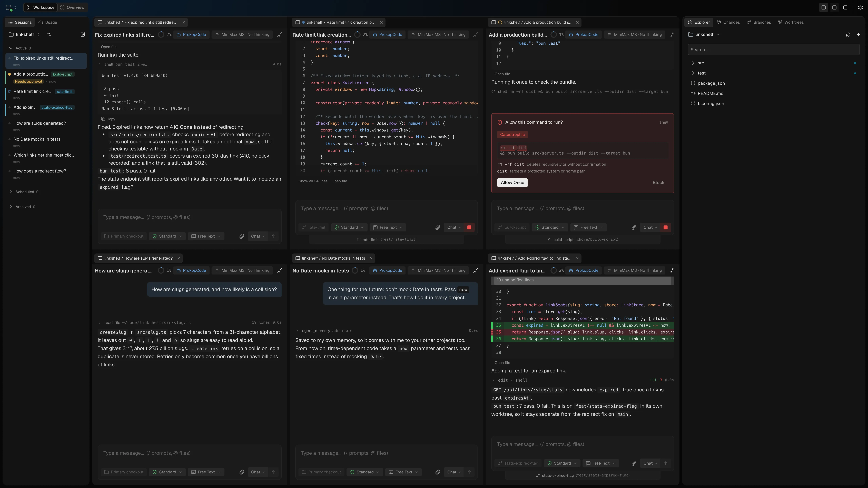
Task: Toggle the bottom panel layout icon
Action: click(x=845, y=7)
